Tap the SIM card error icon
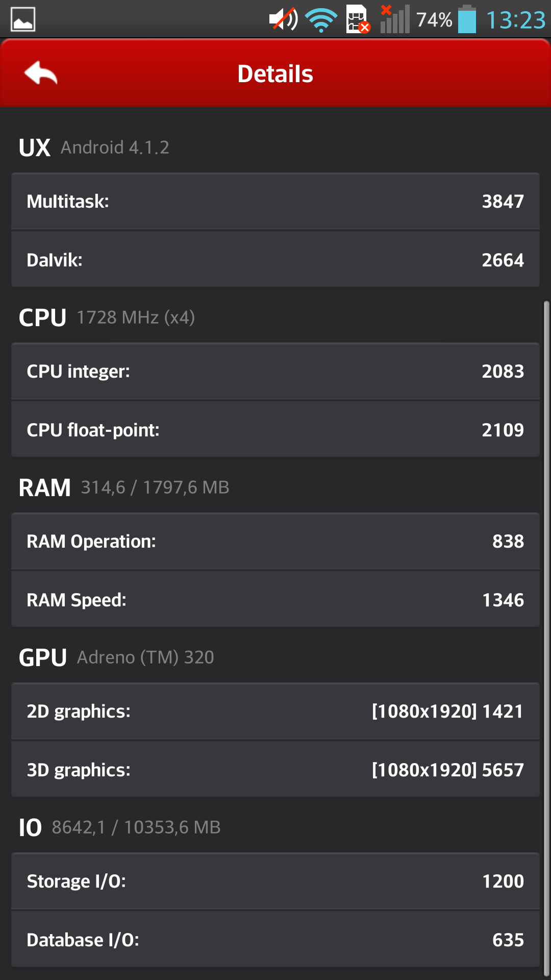Viewport: 551px width, 980px height. (x=358, y=19)
